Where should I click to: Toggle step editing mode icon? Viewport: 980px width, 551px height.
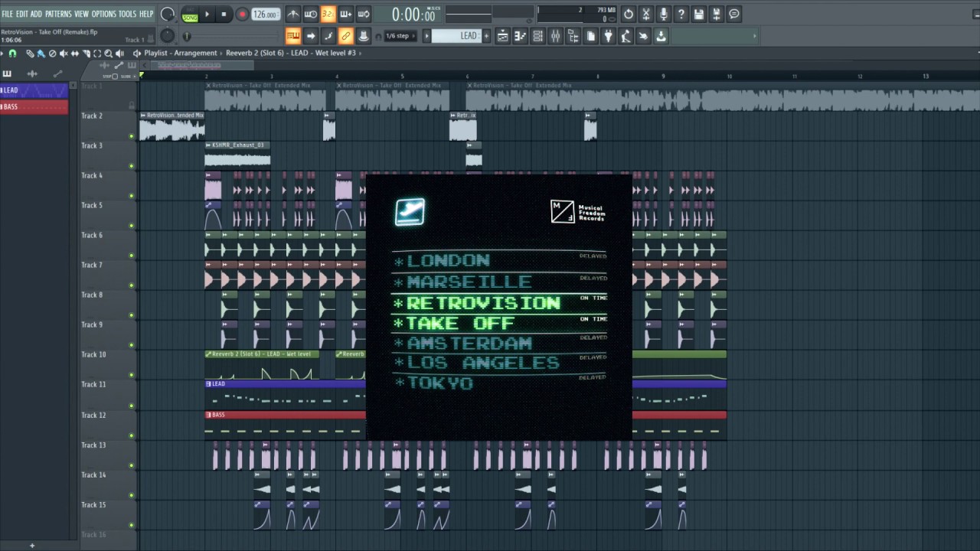pyautogui.click(x=328, y=36)
